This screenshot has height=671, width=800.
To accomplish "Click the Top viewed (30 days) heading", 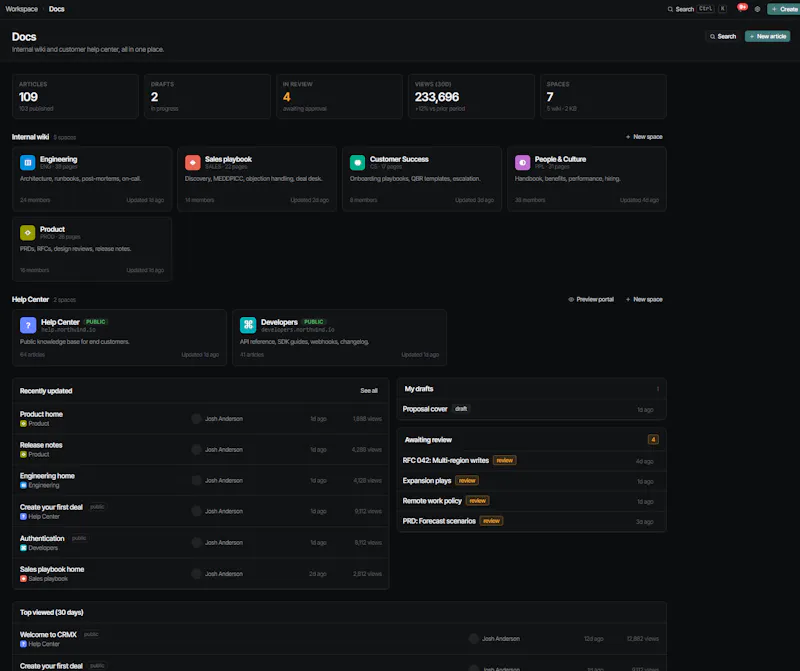I will click(52, 612).
